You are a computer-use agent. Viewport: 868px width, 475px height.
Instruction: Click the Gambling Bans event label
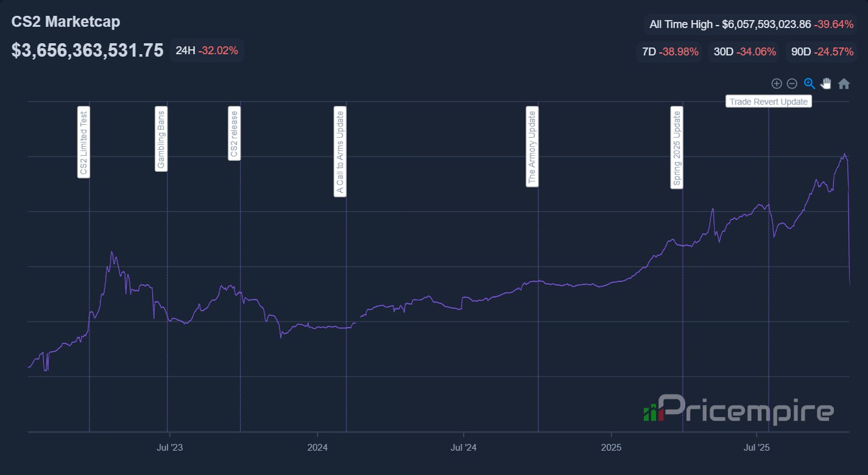pyautogui.click(x=161, y=139)
